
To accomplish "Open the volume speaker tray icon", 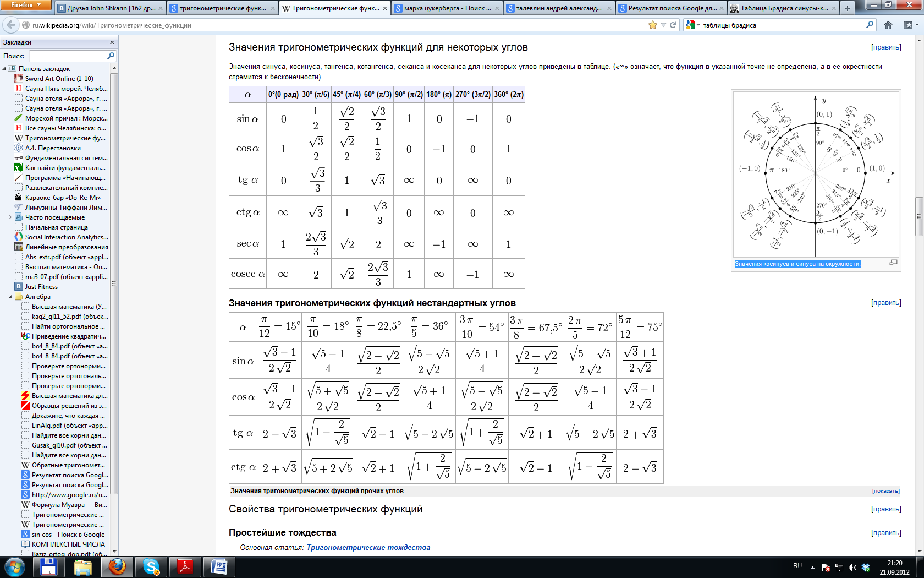I will [x=853, y=568].
